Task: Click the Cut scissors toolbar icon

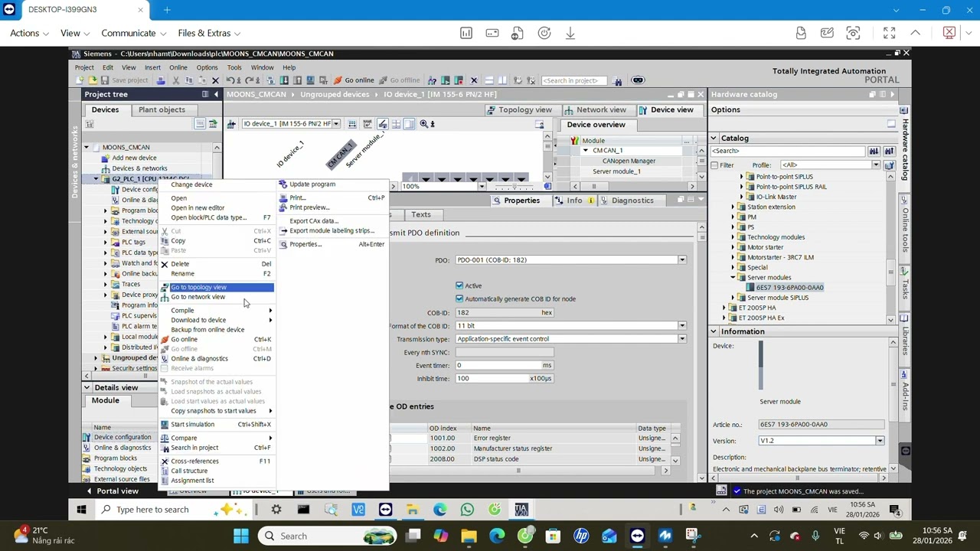Action: (x=175, y=80)
